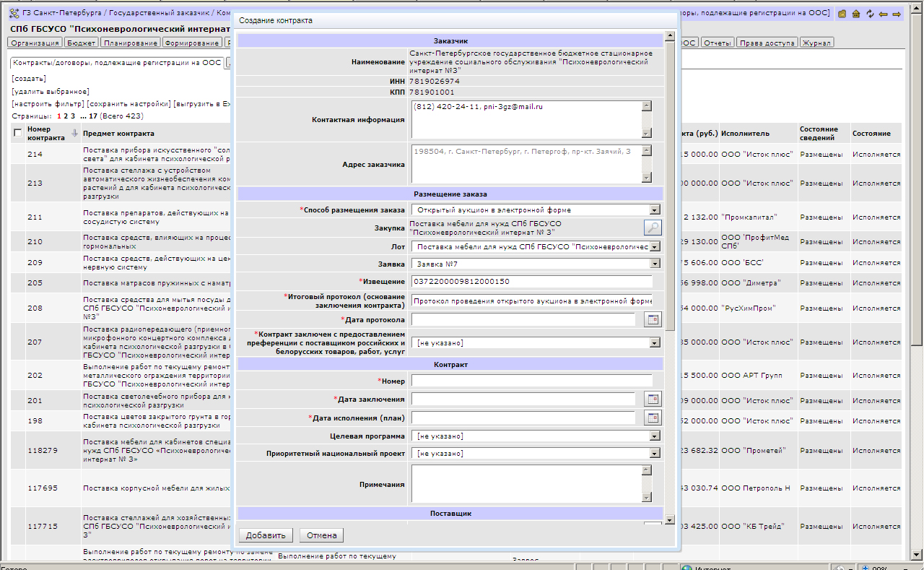This screenshot has width=924, height=570.
Task: Click the back arrow navigation icon
Action: (883, 14)
